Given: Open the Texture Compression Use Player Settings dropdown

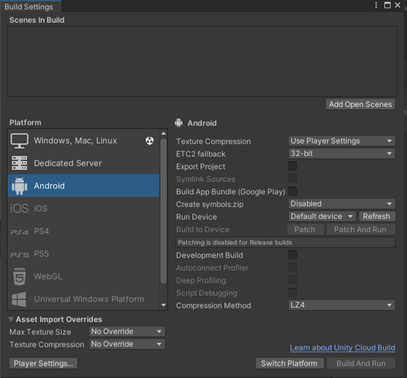Looking at the screenshot, I should [342, 141].
